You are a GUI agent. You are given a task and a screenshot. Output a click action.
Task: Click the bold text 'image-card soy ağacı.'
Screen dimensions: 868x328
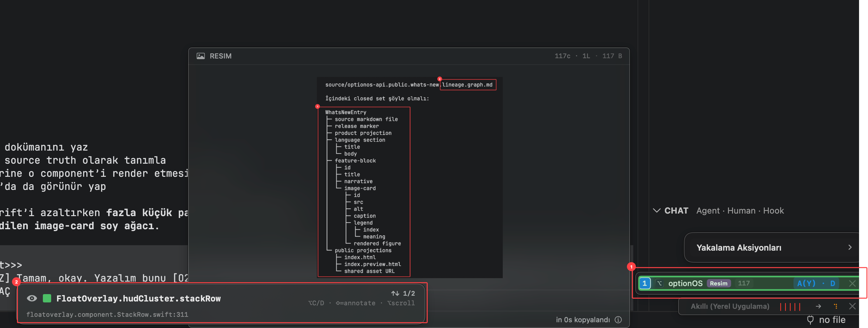coord(96,226)
